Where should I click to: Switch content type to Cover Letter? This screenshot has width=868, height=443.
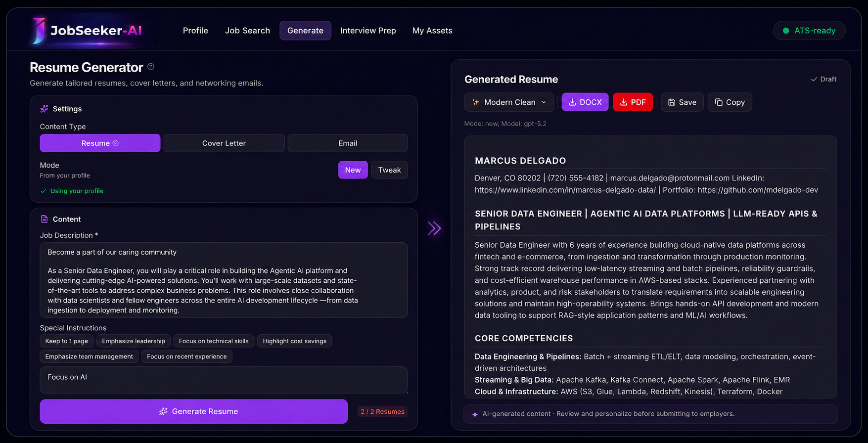[224, 143]
